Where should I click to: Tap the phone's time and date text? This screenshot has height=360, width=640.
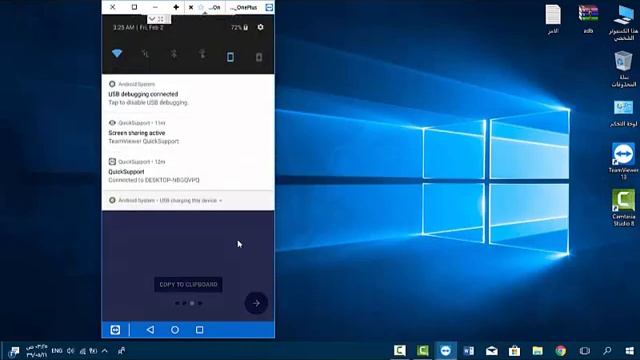pos(138,27)
